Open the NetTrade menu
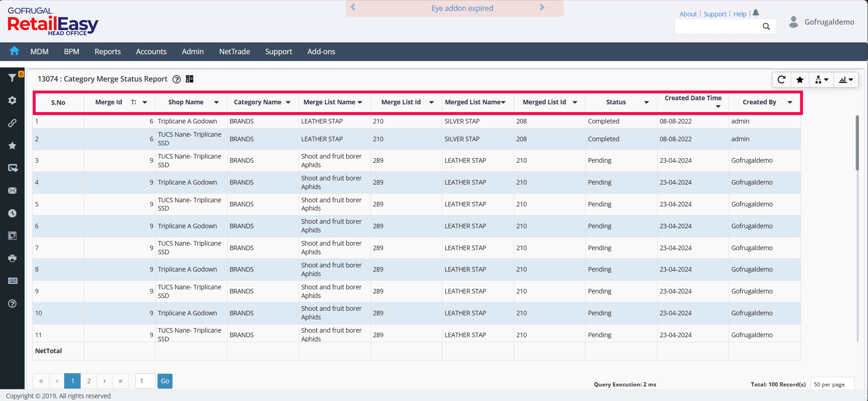The image size is (868, 401). pyautogui.click(x=234, y=51)
